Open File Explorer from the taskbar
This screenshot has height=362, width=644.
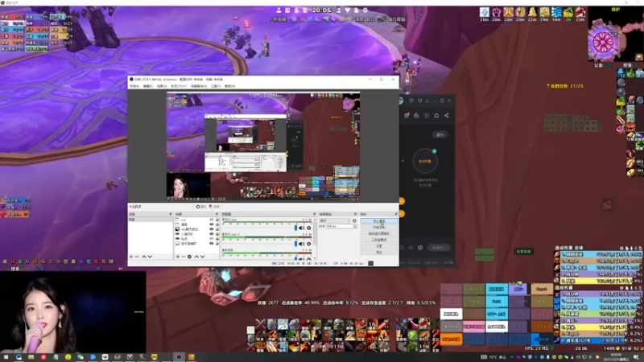(x=31, y=357)
